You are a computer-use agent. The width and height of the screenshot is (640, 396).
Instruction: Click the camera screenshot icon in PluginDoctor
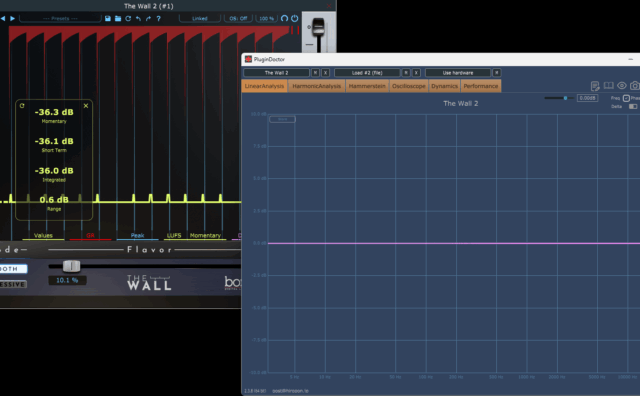pos(635,85)
